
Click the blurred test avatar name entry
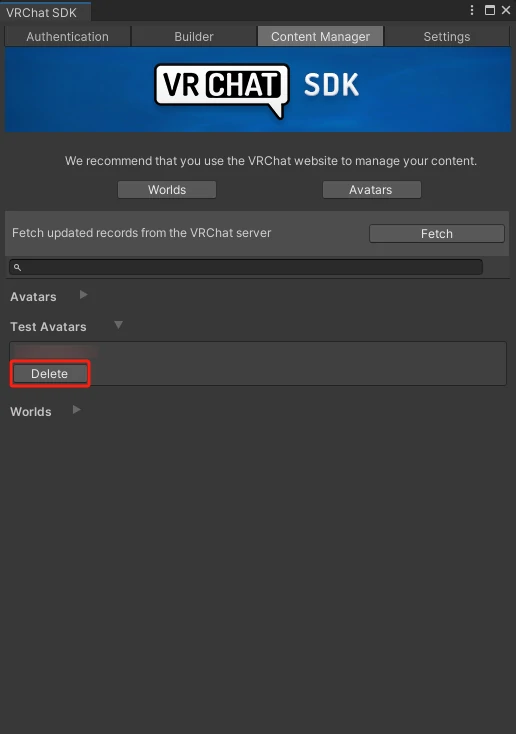55,351
